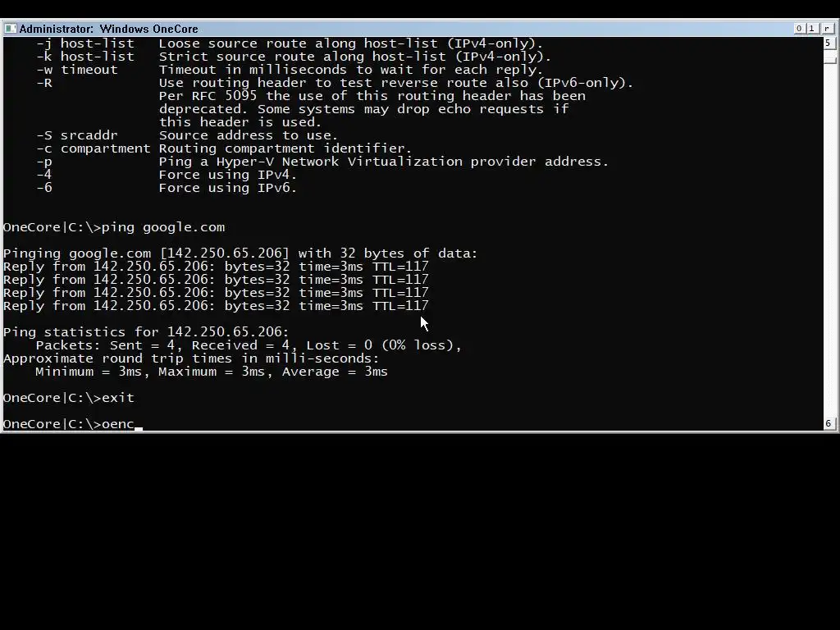Click the 'Force using IPv4.' line

[x=228, y=175]
